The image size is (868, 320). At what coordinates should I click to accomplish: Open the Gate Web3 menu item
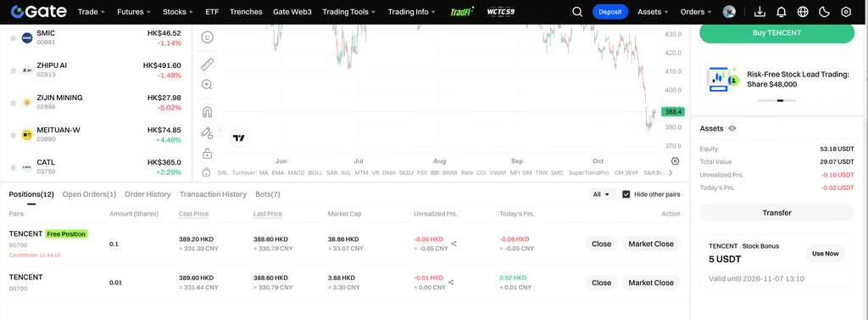[x=292, y=12]
